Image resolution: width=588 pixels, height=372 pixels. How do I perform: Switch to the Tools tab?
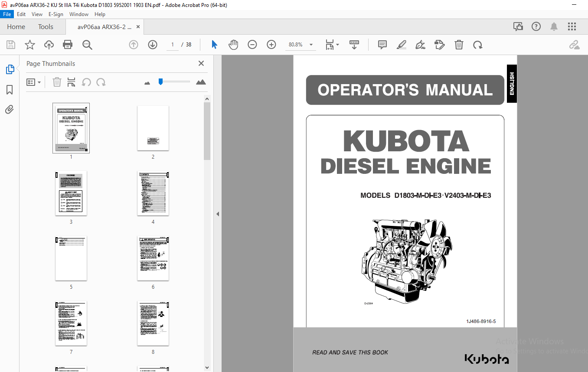46,26
